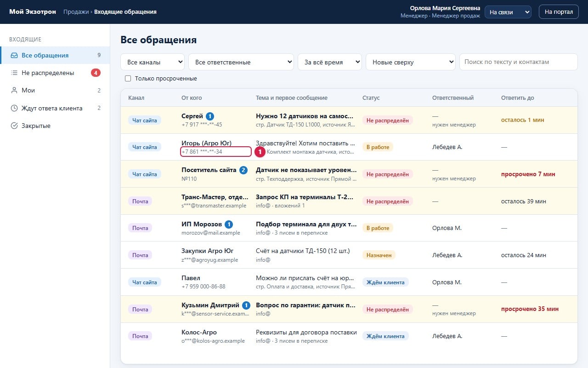Click the просрочено 35 мин deadline
Screen dimensions: 588x368
530,309
